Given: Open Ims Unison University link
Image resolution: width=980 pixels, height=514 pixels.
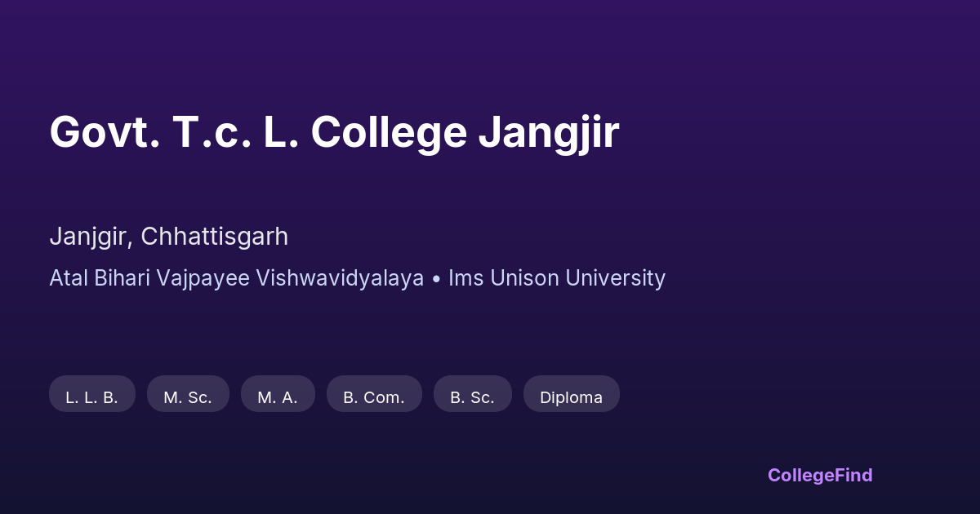Looking at the screenshot, I should (x=557, y=278).
